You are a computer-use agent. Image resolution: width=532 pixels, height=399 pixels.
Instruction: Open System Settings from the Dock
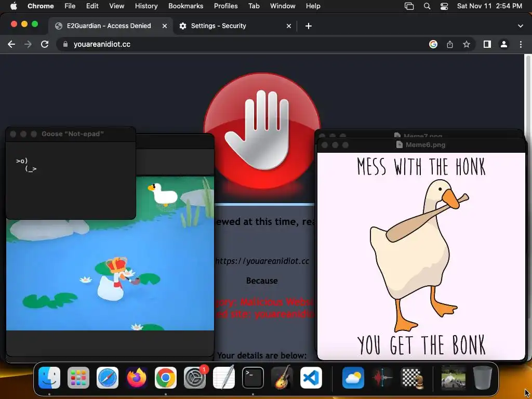[195, 378]
